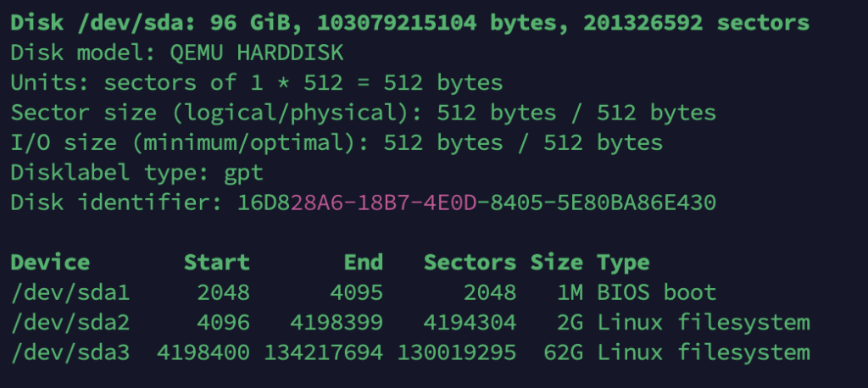Click the /dev/sda3 device entry
868x388 pixels.
pos(70,352)
